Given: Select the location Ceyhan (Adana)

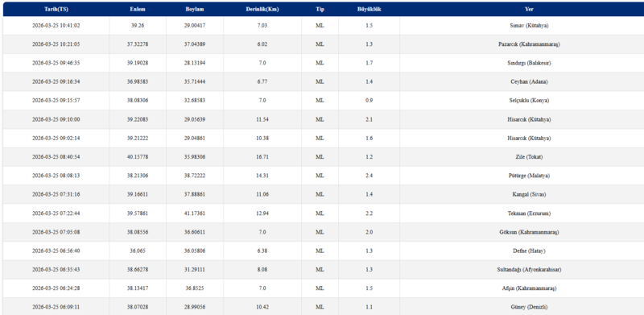Looking at the screenshot, I should (529, 82).
